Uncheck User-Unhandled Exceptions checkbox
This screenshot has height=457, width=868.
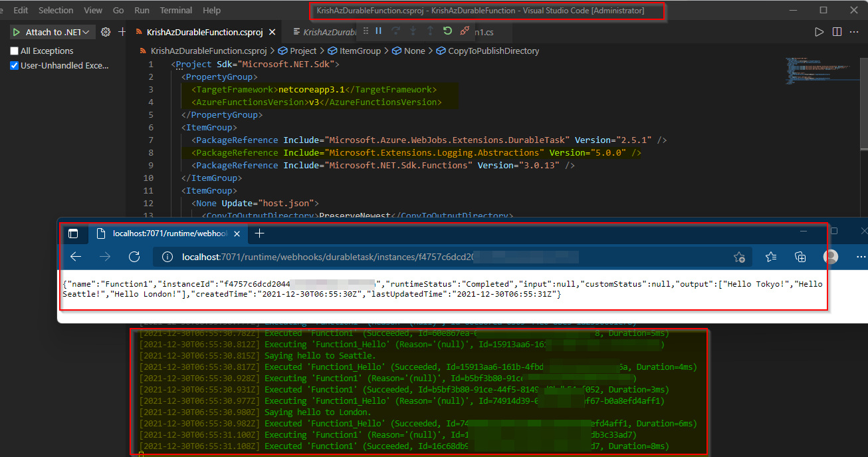point(14,66)
